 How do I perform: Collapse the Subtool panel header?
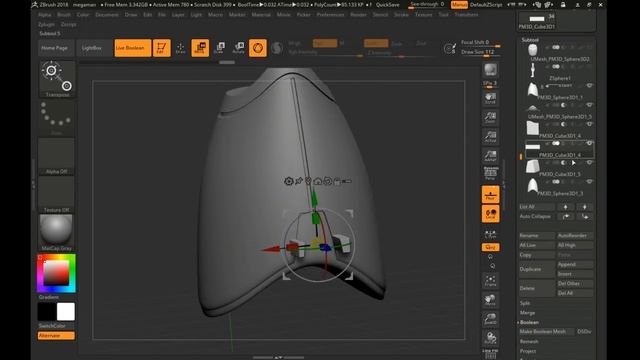click(x=530, y=40)
